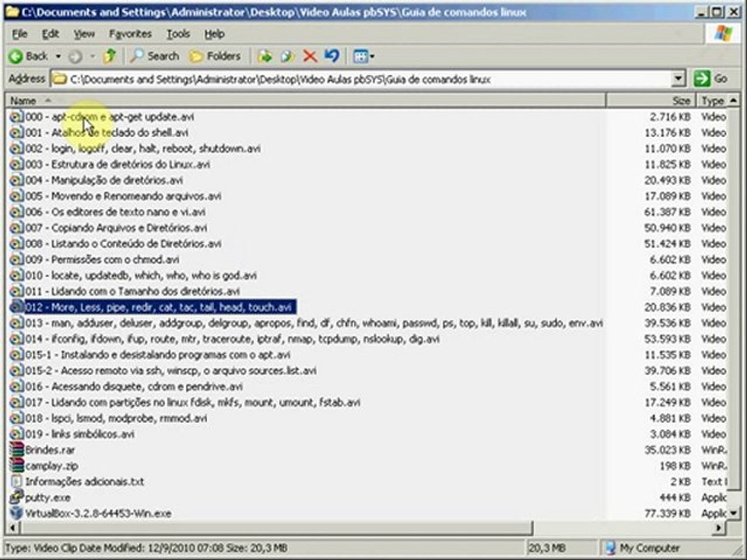The width and height of the screenshot is (747, 560).
Task: Click icon of 010 - locate, updatedb file
Action: point(16,275)
